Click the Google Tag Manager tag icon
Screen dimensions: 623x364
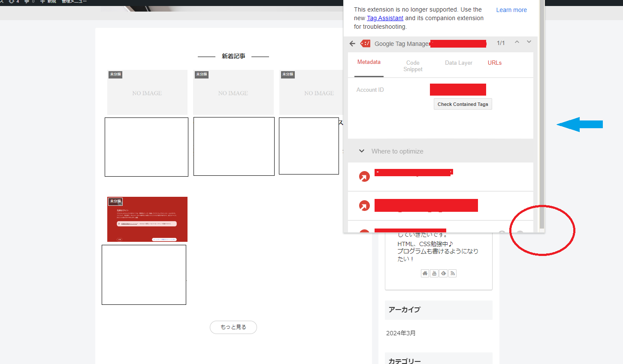(365, 43)
